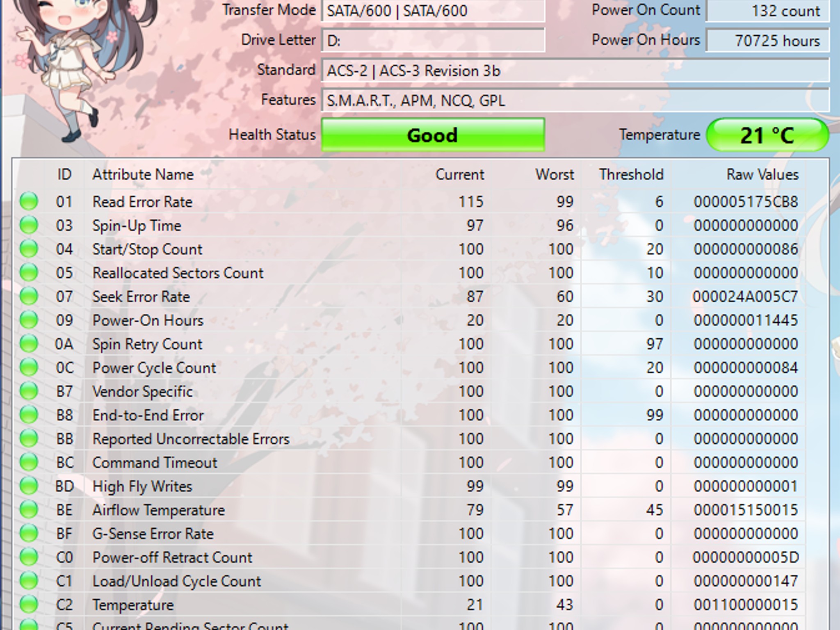Image resolution: width=840 pixels, height=630 pixels.
Task: Select the End-to-End Error attribute name
Action: click(148, 415)
